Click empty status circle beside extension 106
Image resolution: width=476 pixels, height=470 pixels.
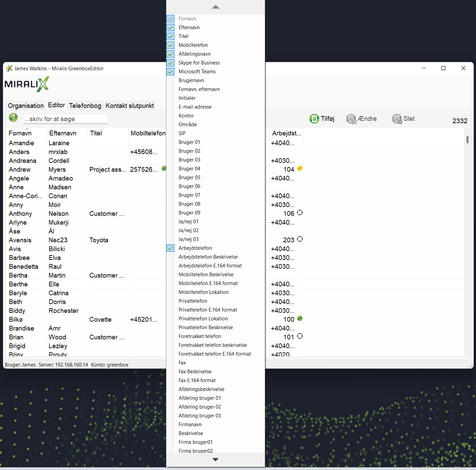(x=300, y=213)
